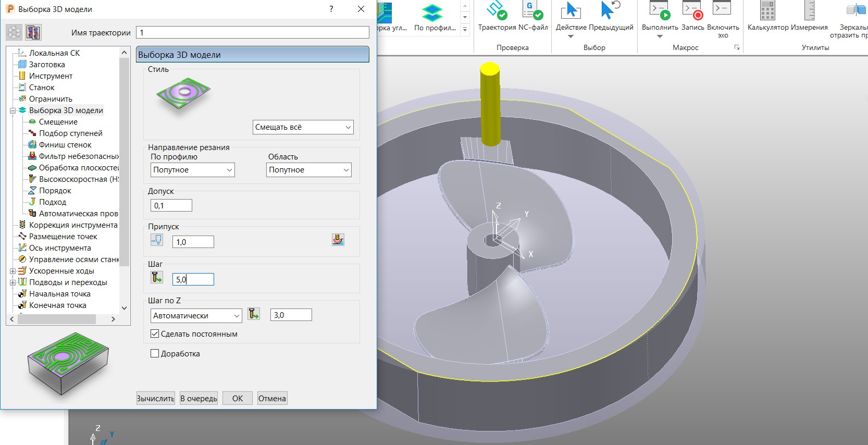Open Локальная СК tree item
The image size is (868, 445).
pyautogui.click(x=54, y=53)
